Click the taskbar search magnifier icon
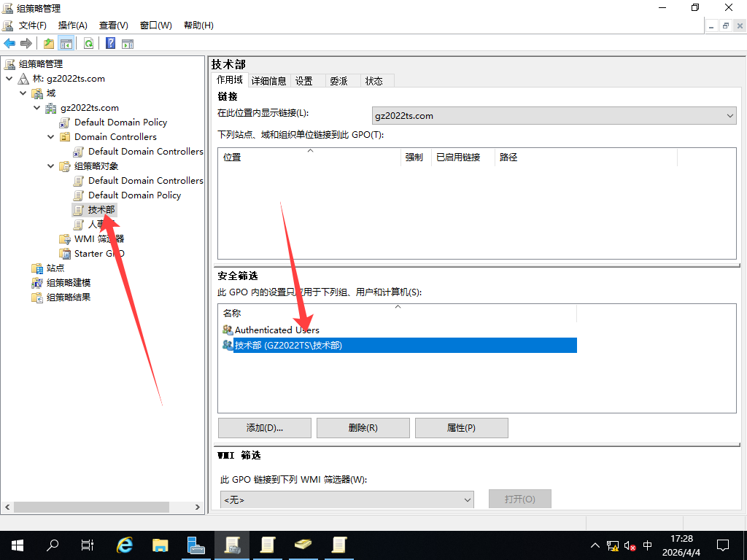Viewport: 747px width, 560px height. pyautogui.click(x=53, y=545)
